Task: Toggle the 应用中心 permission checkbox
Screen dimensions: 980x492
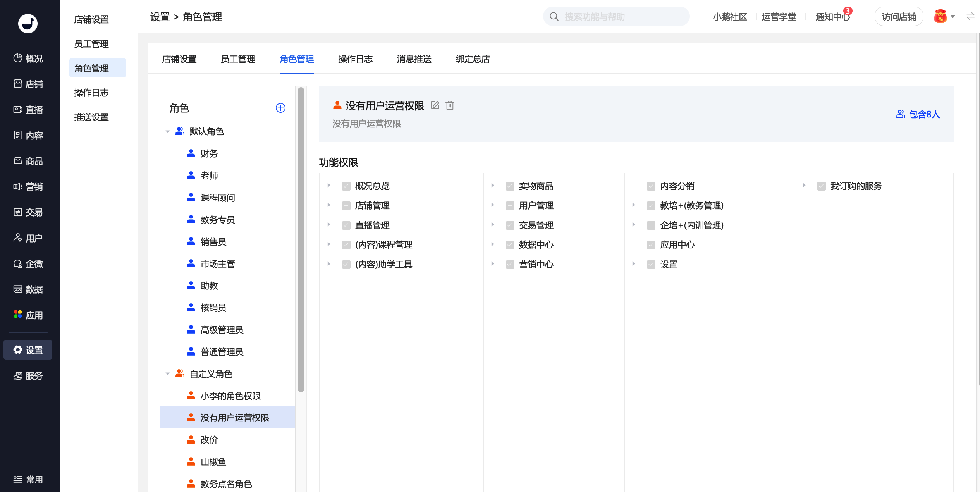Action: tap(651, 245)
